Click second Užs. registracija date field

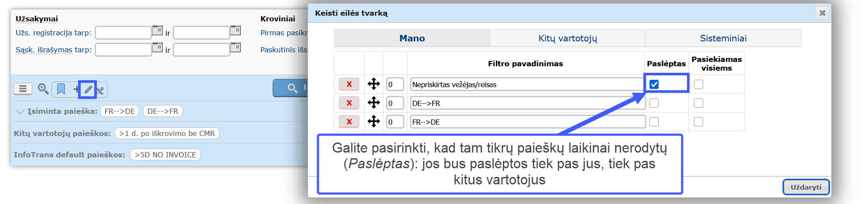[202, 33]
